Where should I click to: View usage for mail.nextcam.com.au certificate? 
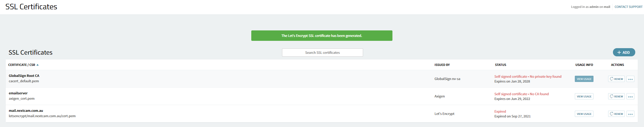pyautogui.click(x=584, y=114)
